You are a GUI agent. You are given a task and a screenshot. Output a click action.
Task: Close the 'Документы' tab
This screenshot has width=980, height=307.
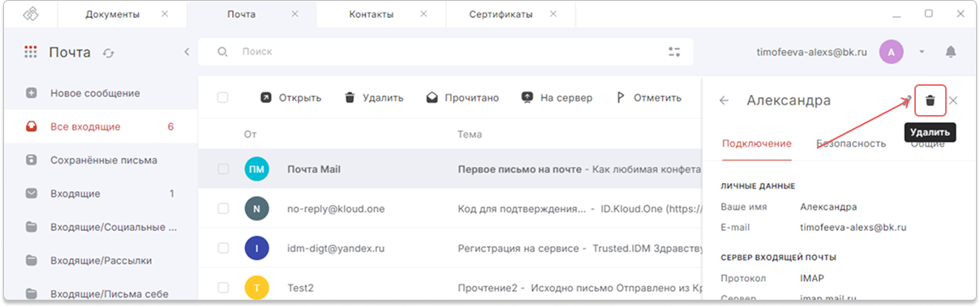pyautogui.click(x=165, y=15)
